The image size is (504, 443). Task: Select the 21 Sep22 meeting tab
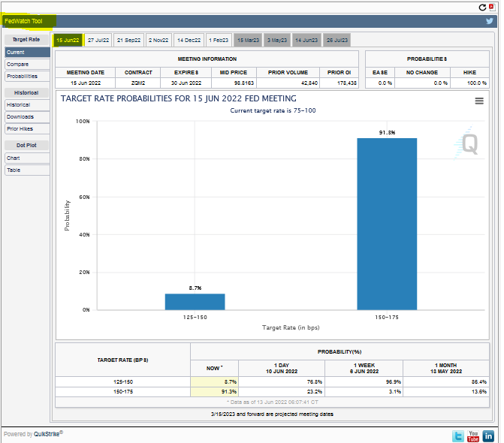[128, 40]
